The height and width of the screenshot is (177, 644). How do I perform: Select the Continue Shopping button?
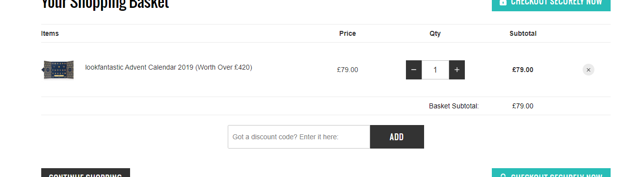pos(85,173)
